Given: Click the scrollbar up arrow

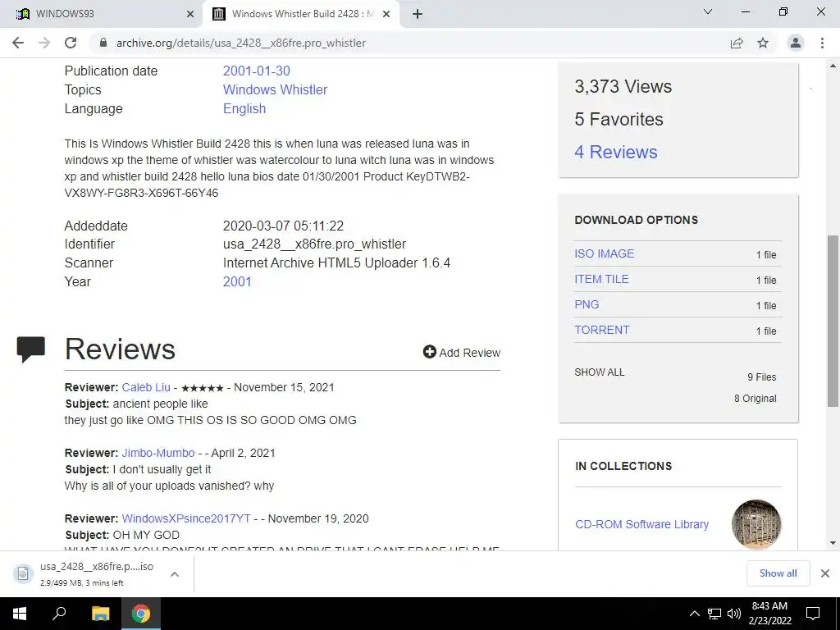Looking at the screenshot, I should click(x=833, y=66).
